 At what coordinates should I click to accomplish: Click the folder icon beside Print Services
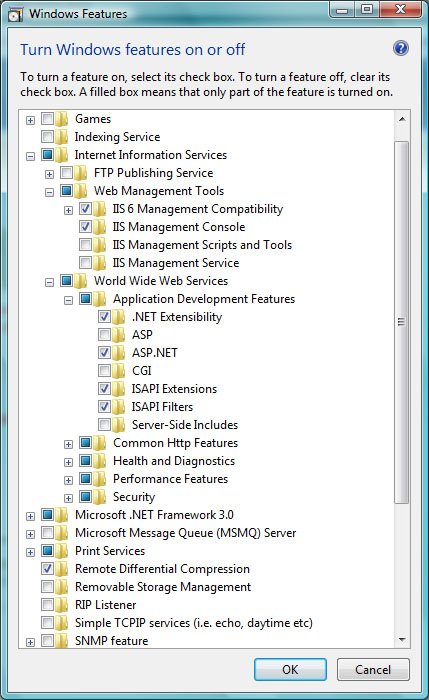[x=62, y=551]
